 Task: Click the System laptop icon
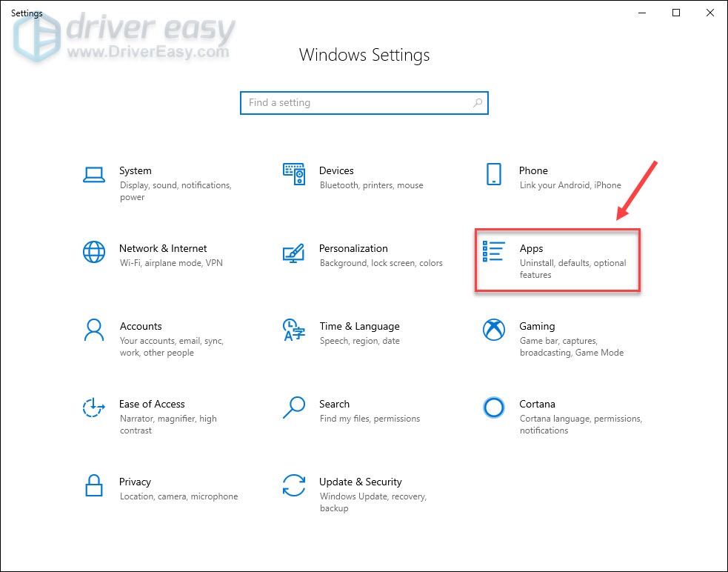tap(94, 175)
